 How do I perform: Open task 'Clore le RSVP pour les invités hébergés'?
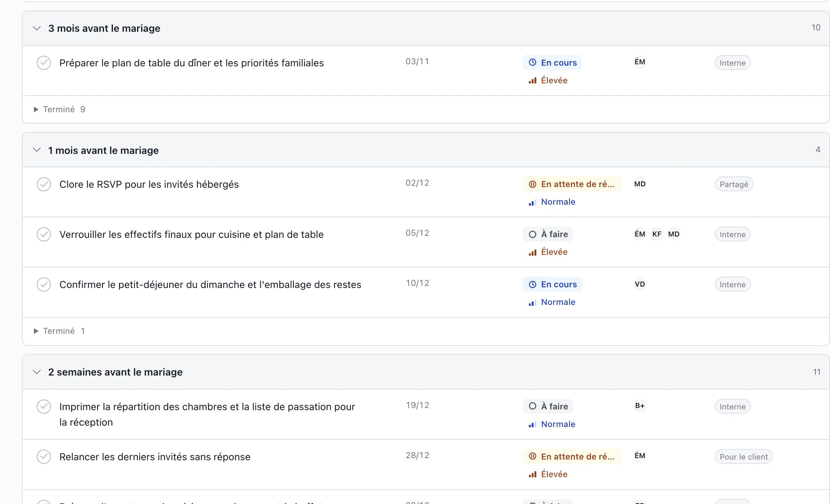pos(149,184)
